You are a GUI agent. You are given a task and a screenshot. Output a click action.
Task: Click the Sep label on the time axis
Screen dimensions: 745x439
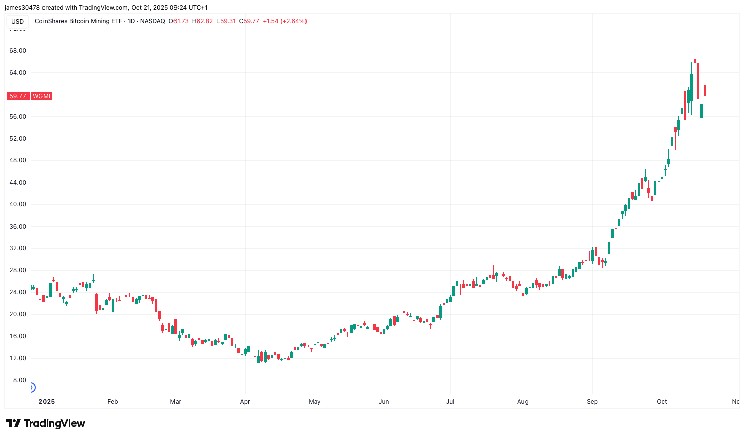591,401
